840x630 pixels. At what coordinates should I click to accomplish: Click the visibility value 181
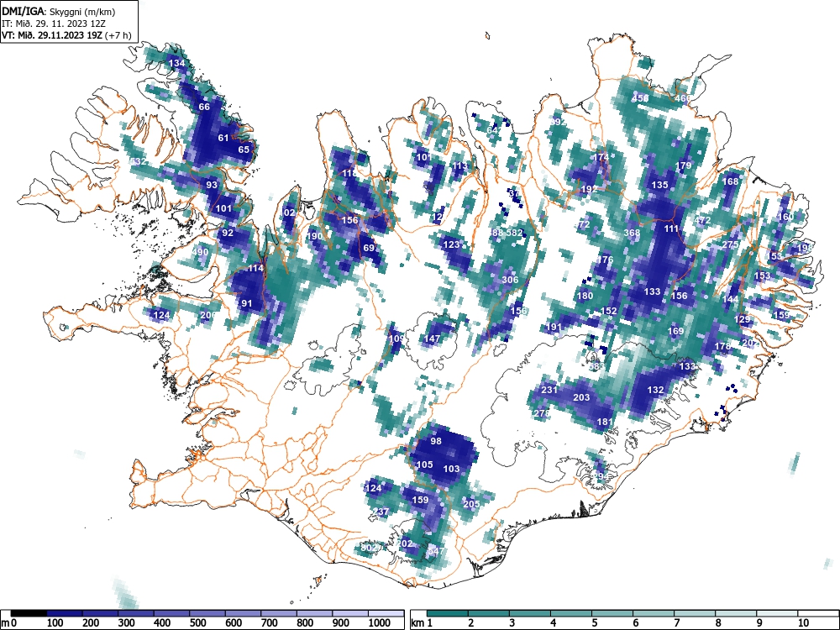[604, 422]
